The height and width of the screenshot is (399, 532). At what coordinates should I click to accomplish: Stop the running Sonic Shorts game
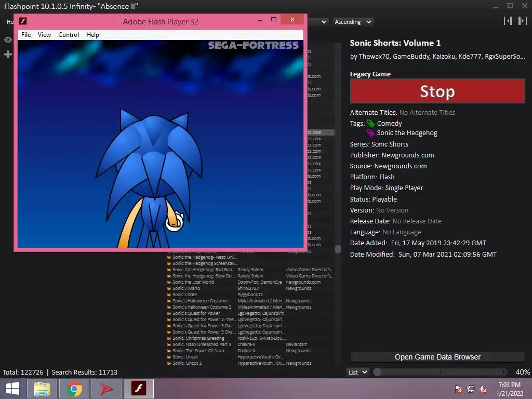437,91
